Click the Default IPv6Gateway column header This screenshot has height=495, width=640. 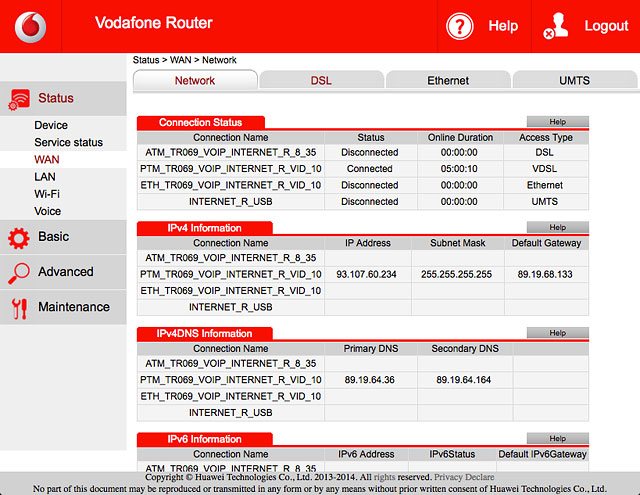pos(542,454)
